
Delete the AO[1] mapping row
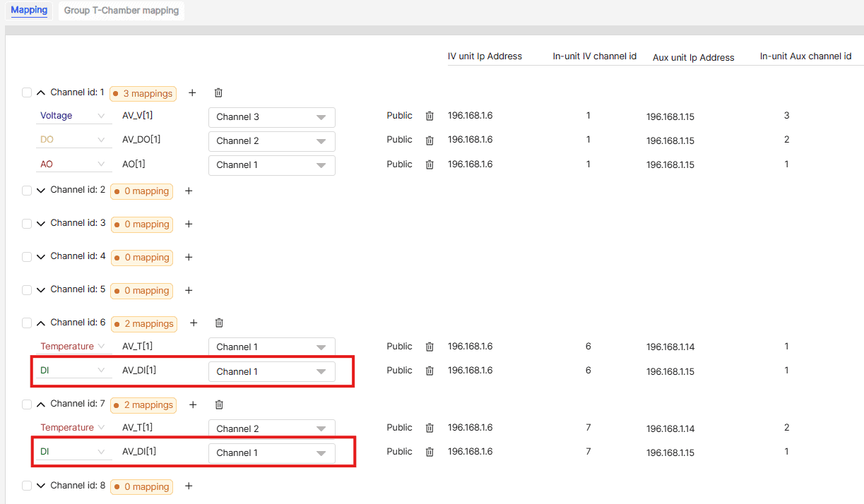point(430,164)
